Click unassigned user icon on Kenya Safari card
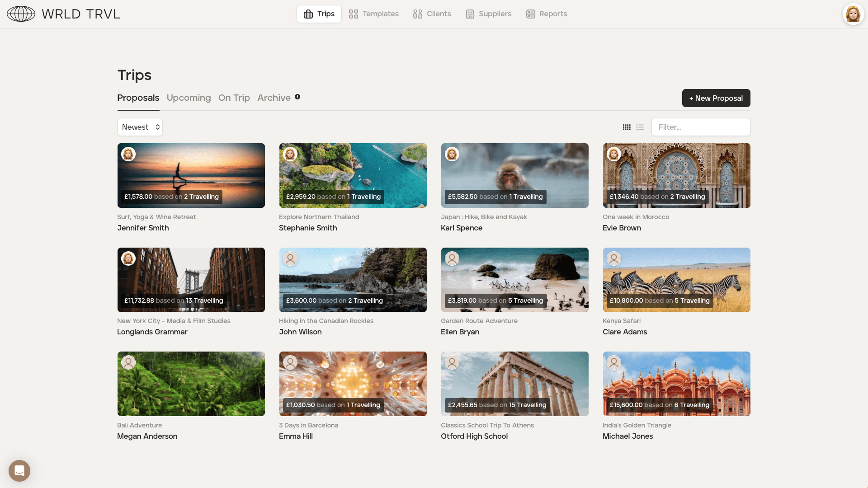Screen dimensions: 868x488 click(x=614, y=258)
